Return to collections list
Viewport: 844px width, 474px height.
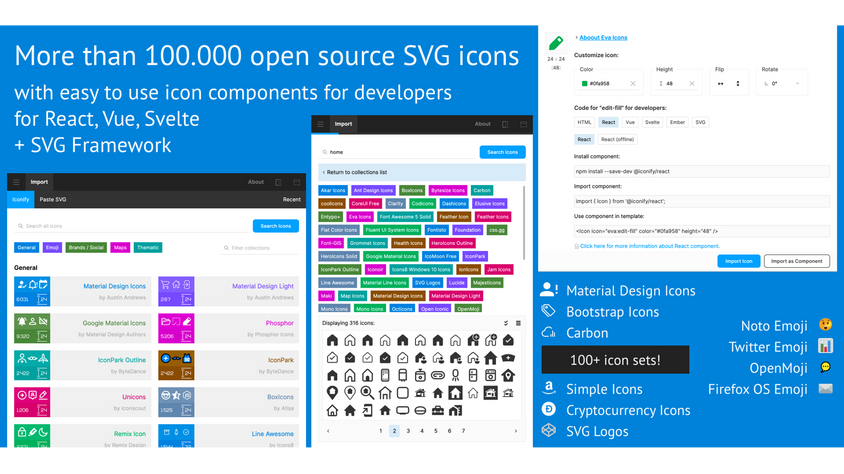click(x=421, y=172)
